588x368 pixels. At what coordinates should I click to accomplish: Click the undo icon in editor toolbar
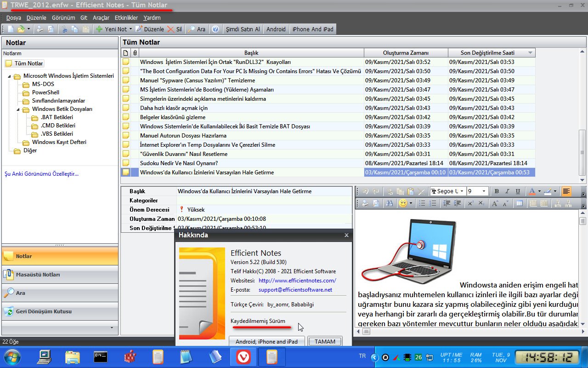coord(366,191)
